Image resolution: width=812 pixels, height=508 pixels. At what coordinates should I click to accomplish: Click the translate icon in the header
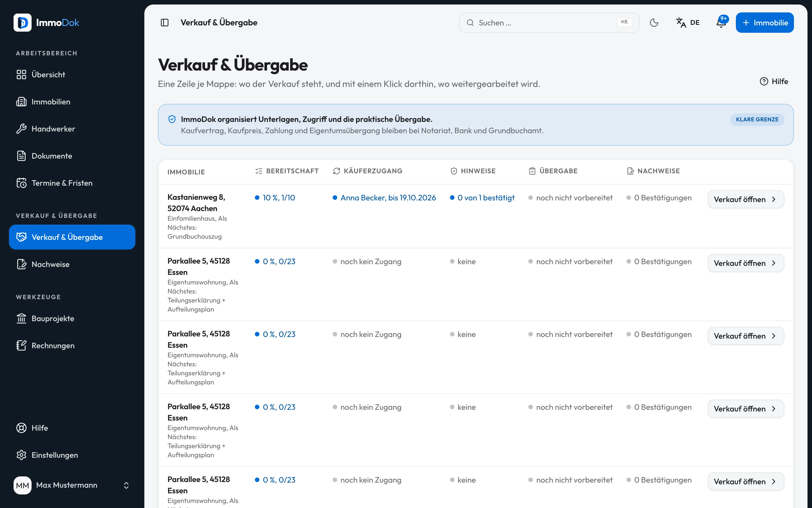pos(681,23)
